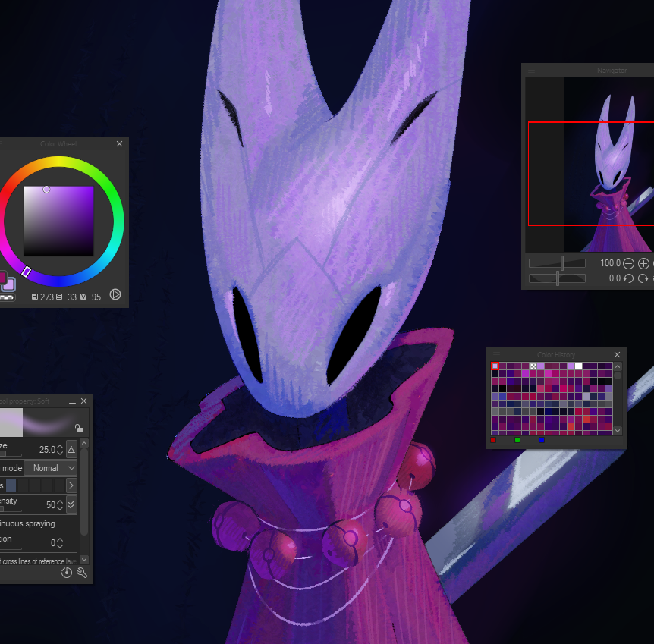The height and width of the screenshot is (644, 654).
Task: Click the blue marker below Color History grid
Action: tap(542, 440)
